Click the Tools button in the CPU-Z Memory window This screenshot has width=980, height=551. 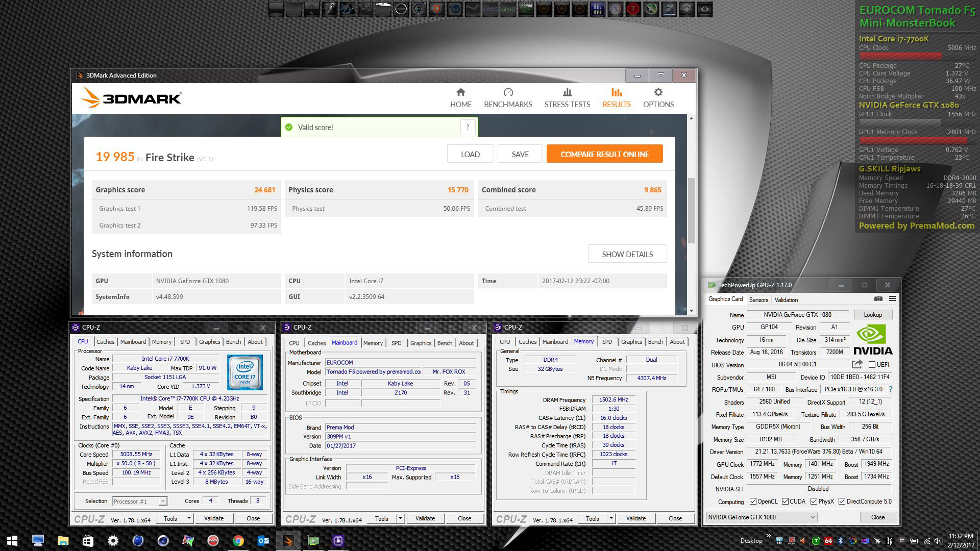pos(592,518)
